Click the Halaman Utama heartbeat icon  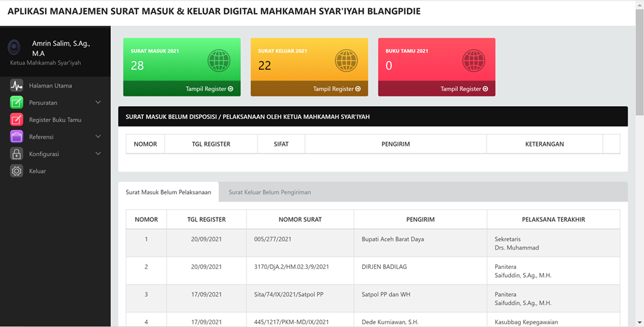tap(16, 86)
